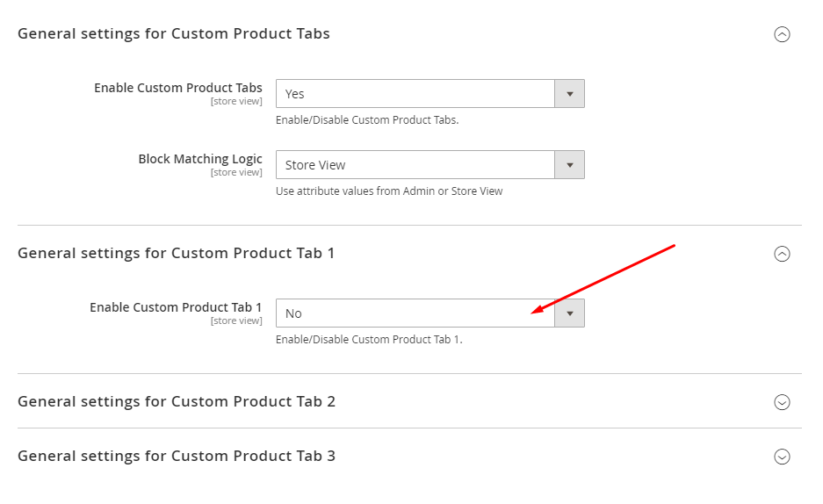Click the "Enable/Disable Custom Product Tab 1." hint text

[369, 340]
